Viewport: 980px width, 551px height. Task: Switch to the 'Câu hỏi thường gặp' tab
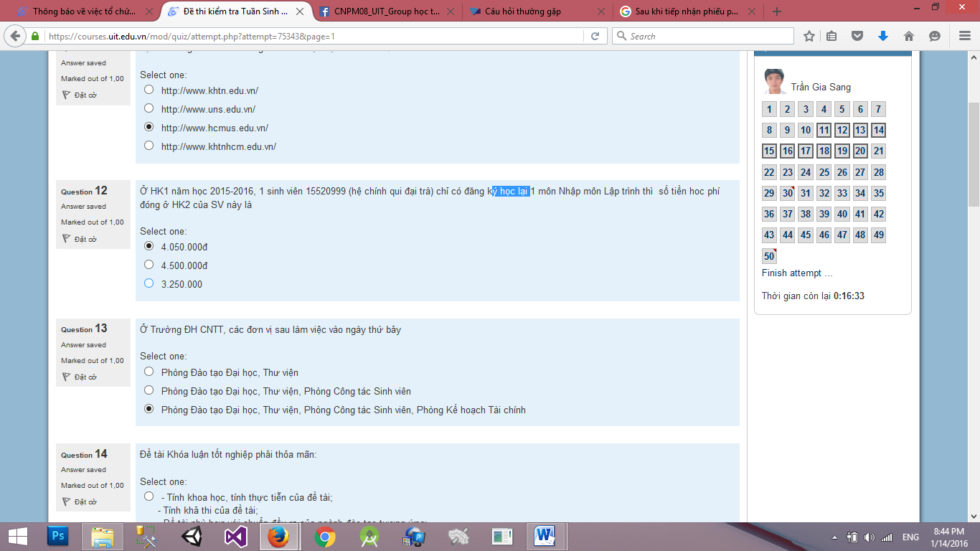coord(524,11)
